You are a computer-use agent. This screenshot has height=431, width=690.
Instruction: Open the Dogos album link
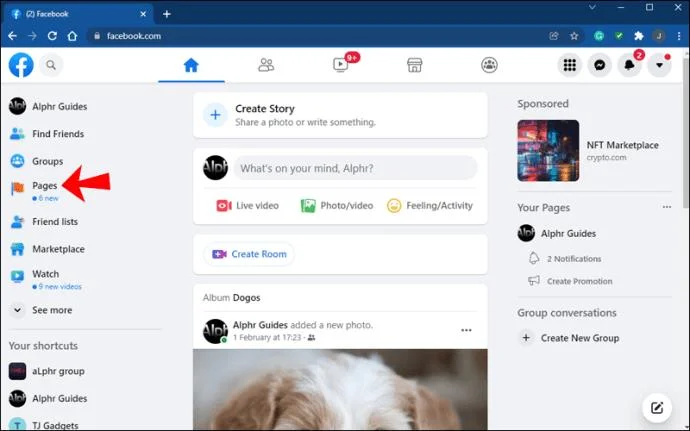point(246,298)
